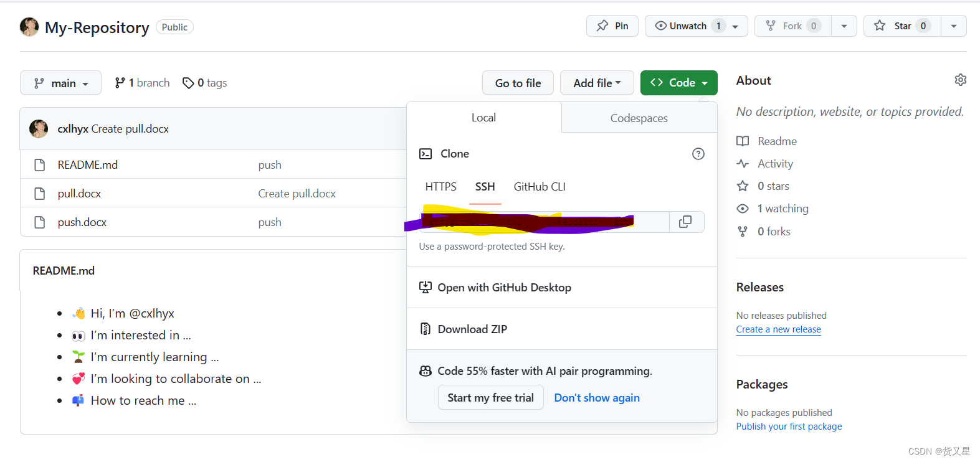
Task: Open the Unwatch notifications dropdown
Action: [x=697, y=26]
